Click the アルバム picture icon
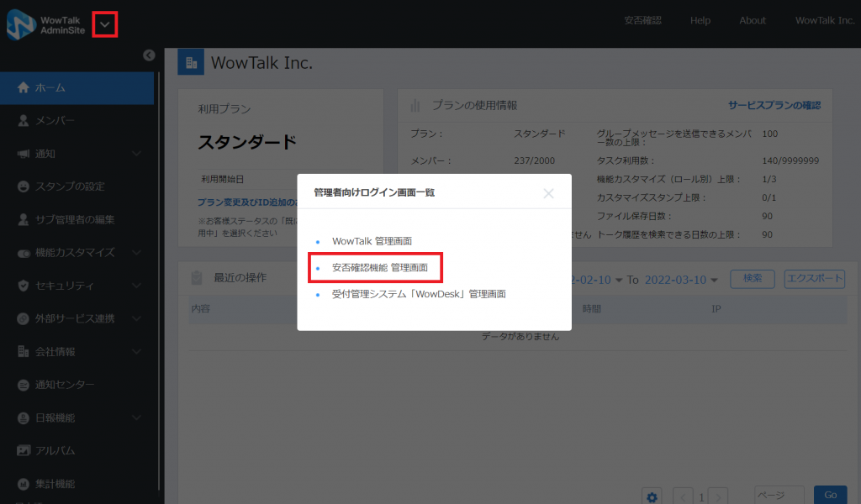Screen dimensions: 861x504 23,451
